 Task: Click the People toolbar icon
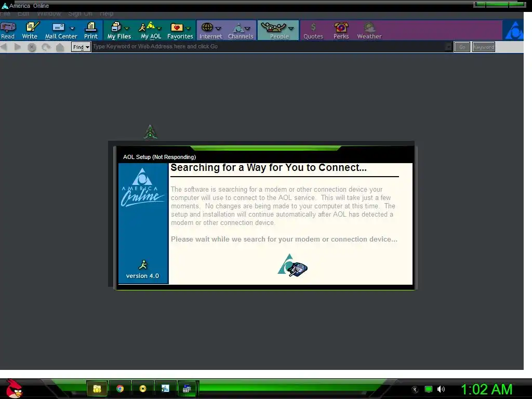click(x=273, y=27)
